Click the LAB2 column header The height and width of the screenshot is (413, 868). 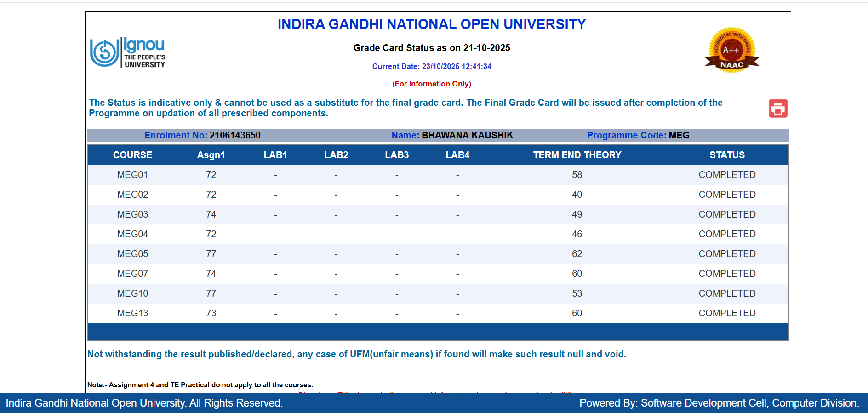pos(336,155)
